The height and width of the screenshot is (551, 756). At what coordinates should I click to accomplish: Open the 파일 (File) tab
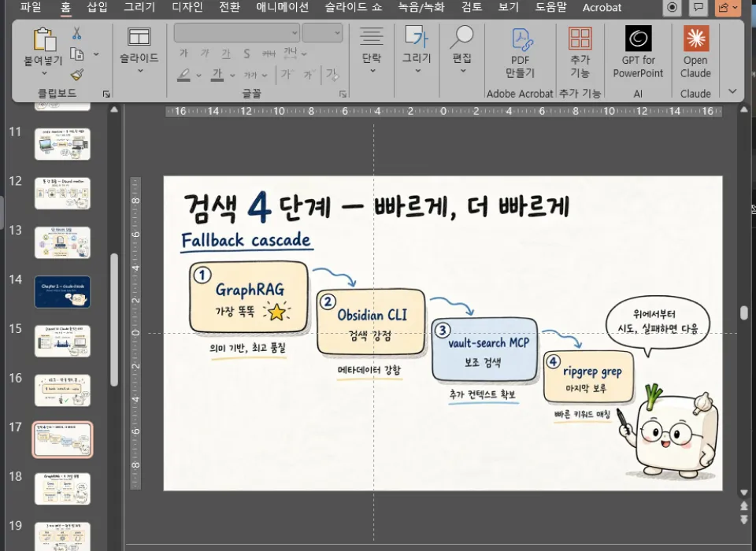[x=31, y=7]
